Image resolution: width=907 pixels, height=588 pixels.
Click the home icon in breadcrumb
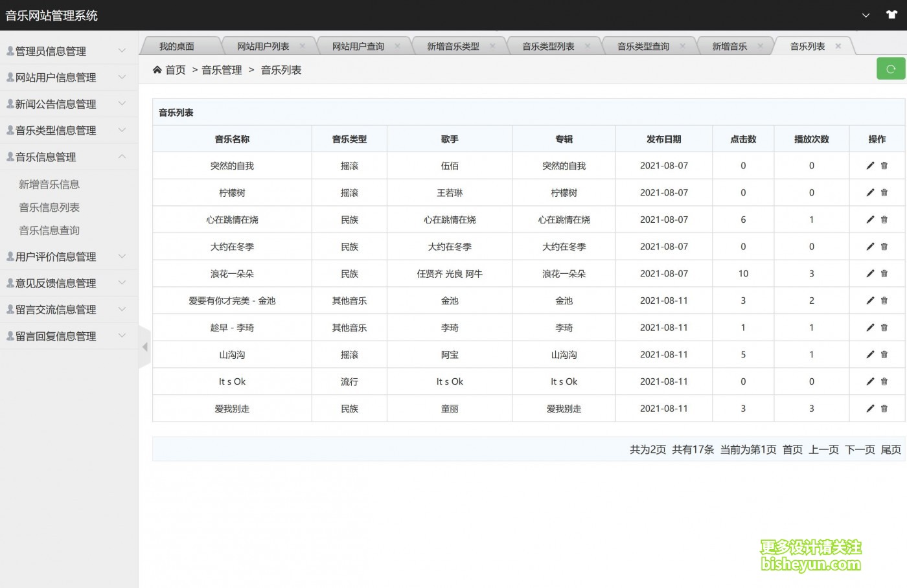[157, 70]
